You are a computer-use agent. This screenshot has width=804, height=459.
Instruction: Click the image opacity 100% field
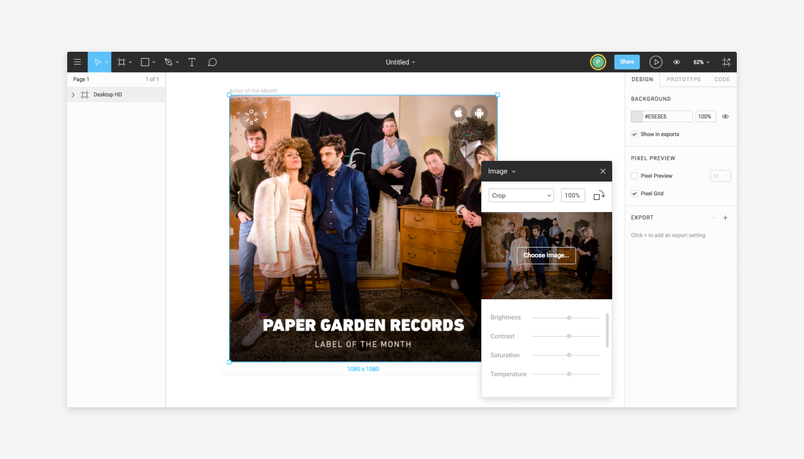pyautogui.click(x=572, y=195)
